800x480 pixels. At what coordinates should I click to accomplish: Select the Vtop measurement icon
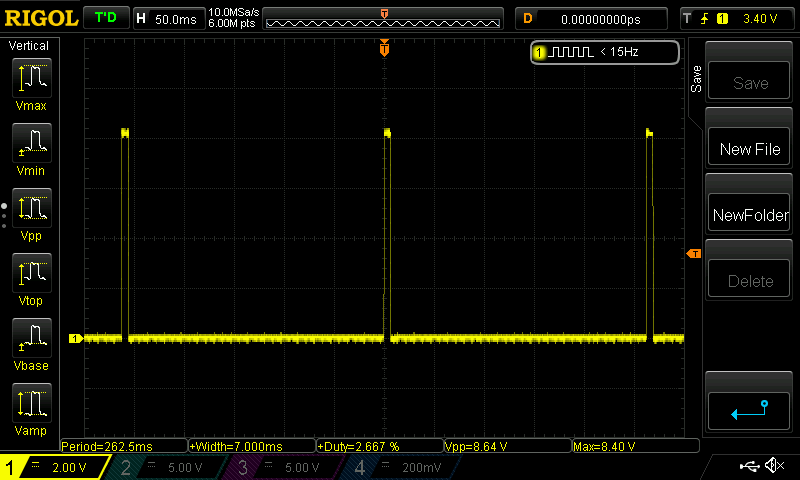32,273
